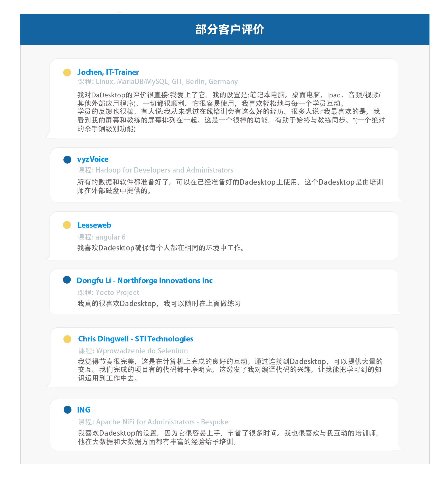Image resolution: width=448 pixels, height=478 pixels.
Task: Click review starting 所有的数据和软件都准备好了
Action: (x=230, y=186)
